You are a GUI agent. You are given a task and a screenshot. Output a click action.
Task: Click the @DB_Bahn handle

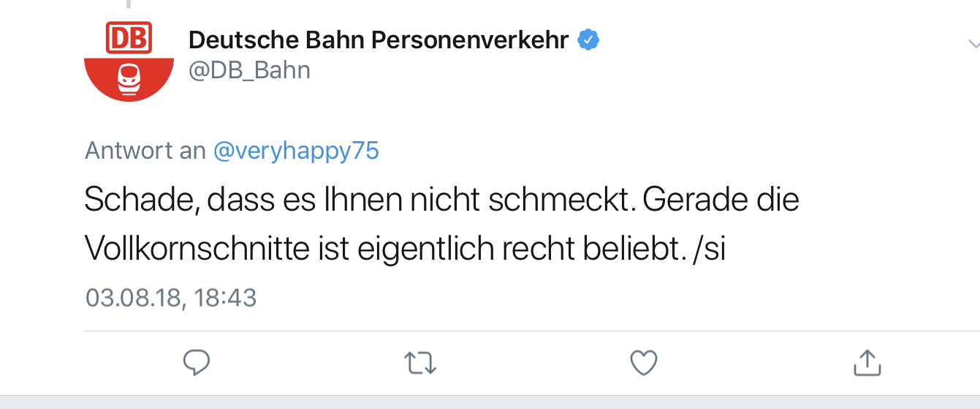[x=249, y=70]
